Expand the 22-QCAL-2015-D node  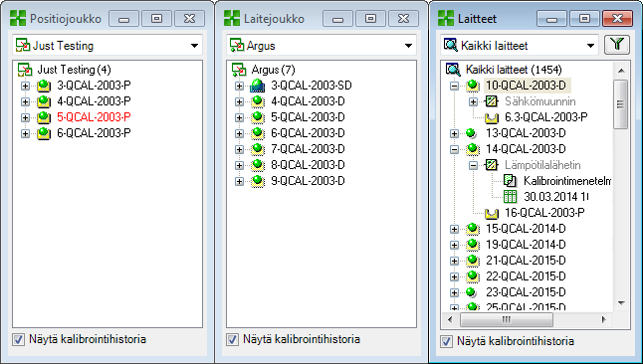pos(454,276)
